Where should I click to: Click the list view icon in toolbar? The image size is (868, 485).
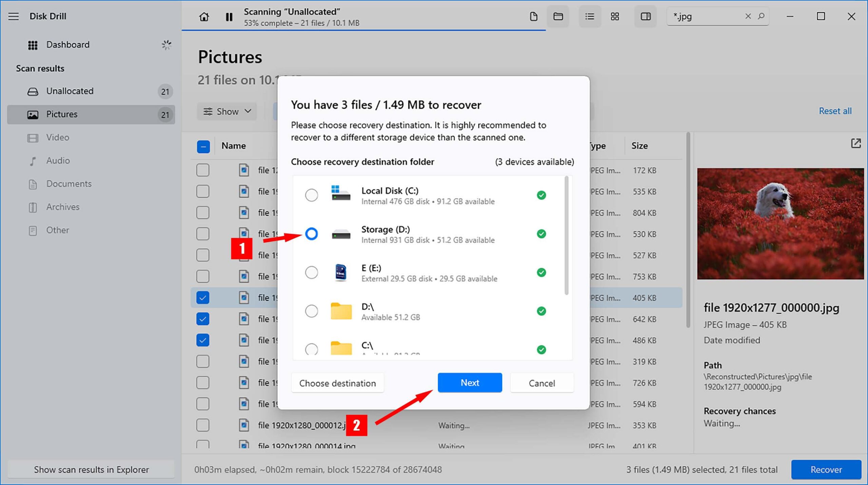click(589, 16)
